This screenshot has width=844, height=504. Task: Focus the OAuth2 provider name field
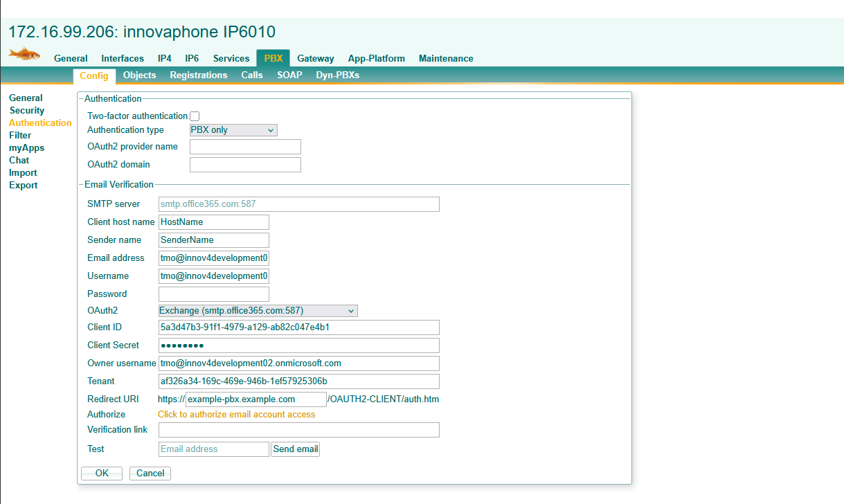pyautogui.click(x=245, y=147)
